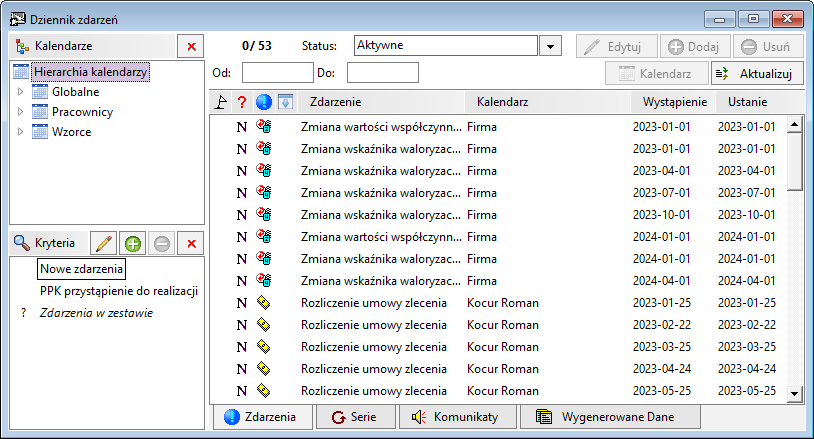Click the blue exclamation column header icon
This screenshot has width=814, height=439.
pos(264,102)
